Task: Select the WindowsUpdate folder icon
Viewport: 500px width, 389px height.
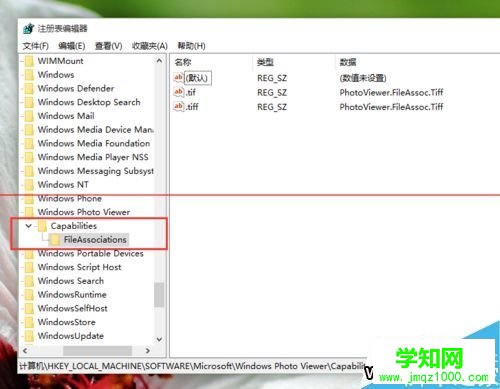Action: [29, 336]
